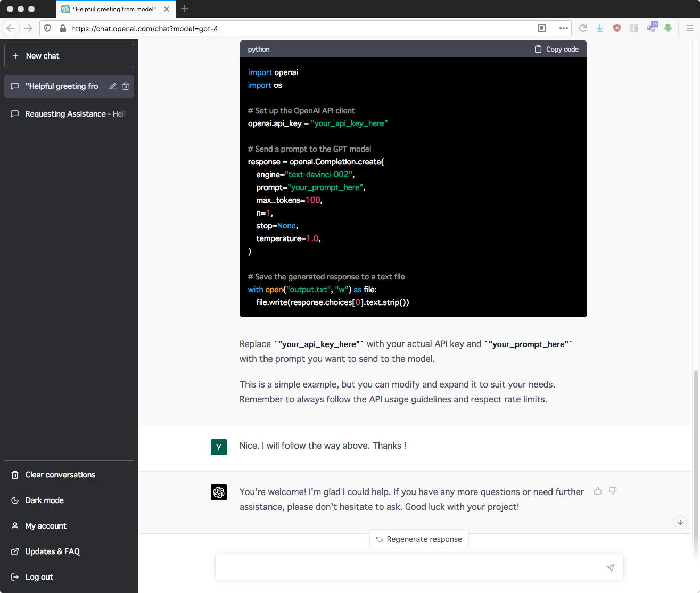Click Regenerate response
Screen dimensions: 700x593
point(419,539)
